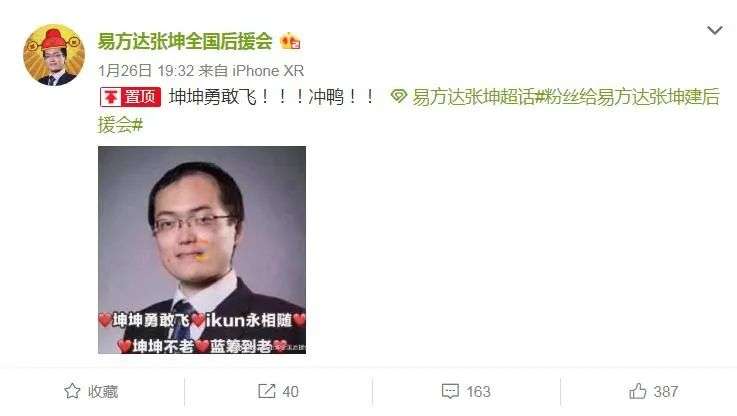The height and width of the screenshot is (416, 737).
Task: Click the thumbs-up like icon
Action: coord(638,391)
